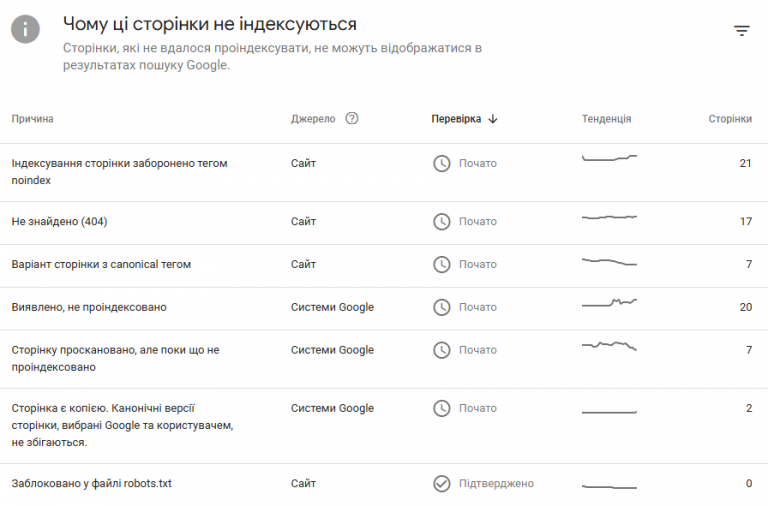Sort by the Причина column header
The height and width of the screenshot is (506, 768).
coord(32,119)
